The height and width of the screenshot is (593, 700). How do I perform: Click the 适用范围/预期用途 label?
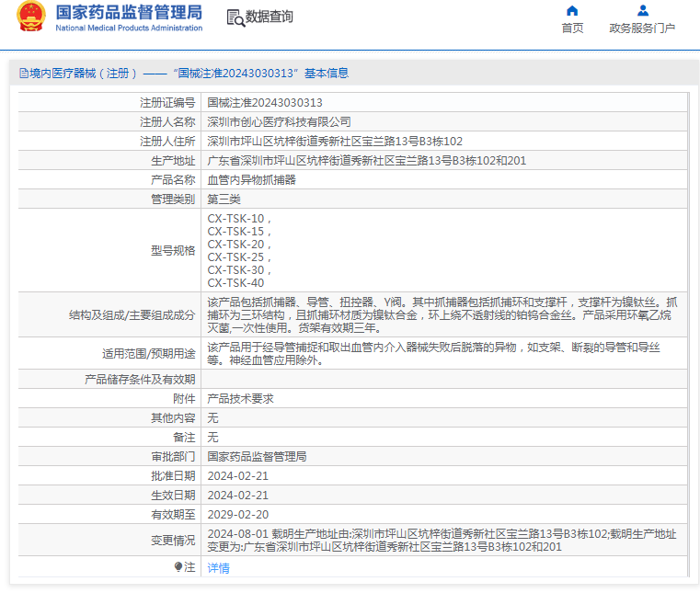pyautogui.click(x=149, y=354)
